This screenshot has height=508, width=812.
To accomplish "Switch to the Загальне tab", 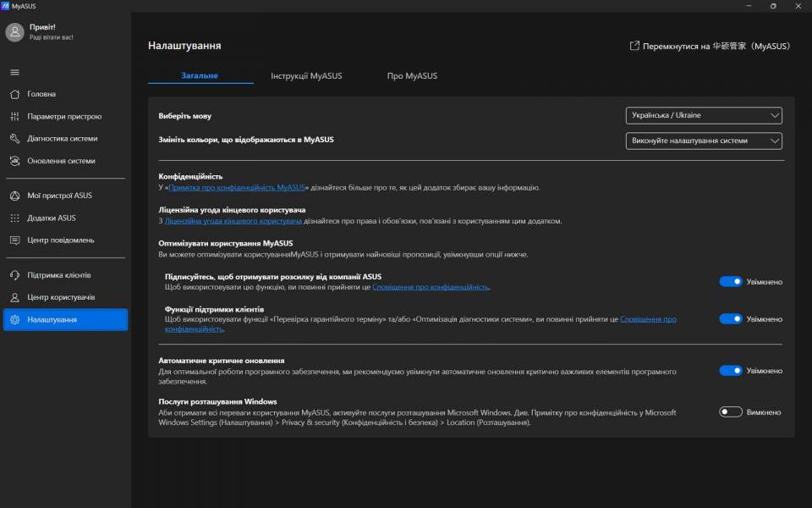I will [x=200, y=75].
